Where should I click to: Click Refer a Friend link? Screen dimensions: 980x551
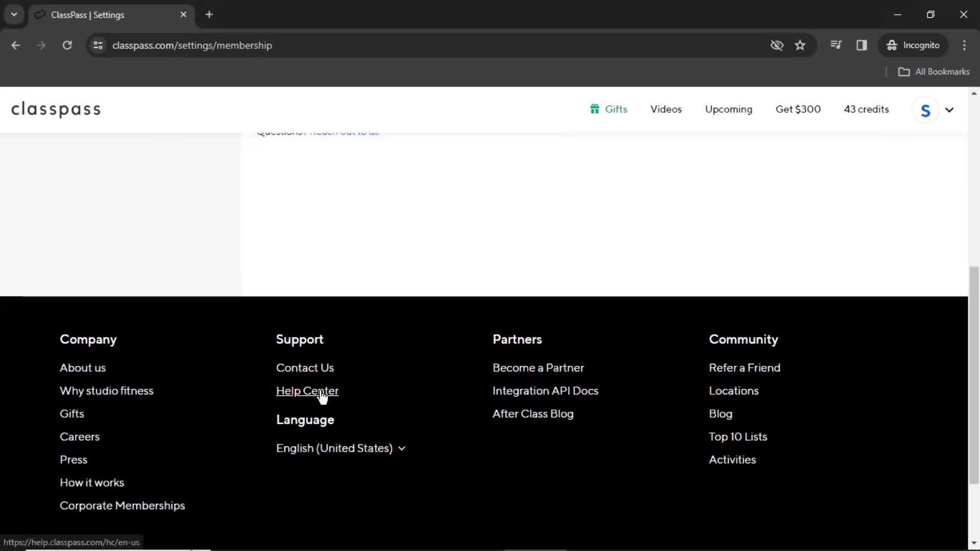pyautogui.click(x=744, y=368)
